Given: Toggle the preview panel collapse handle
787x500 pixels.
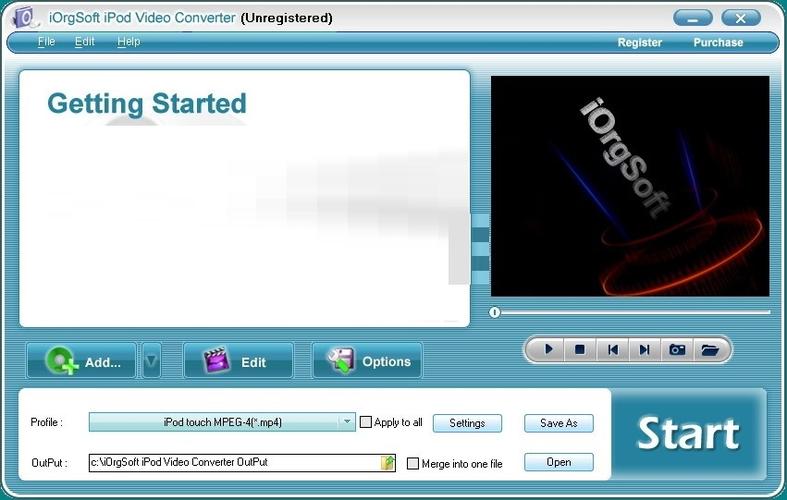Looking at the screenshot, I should (x=480, y=249).
